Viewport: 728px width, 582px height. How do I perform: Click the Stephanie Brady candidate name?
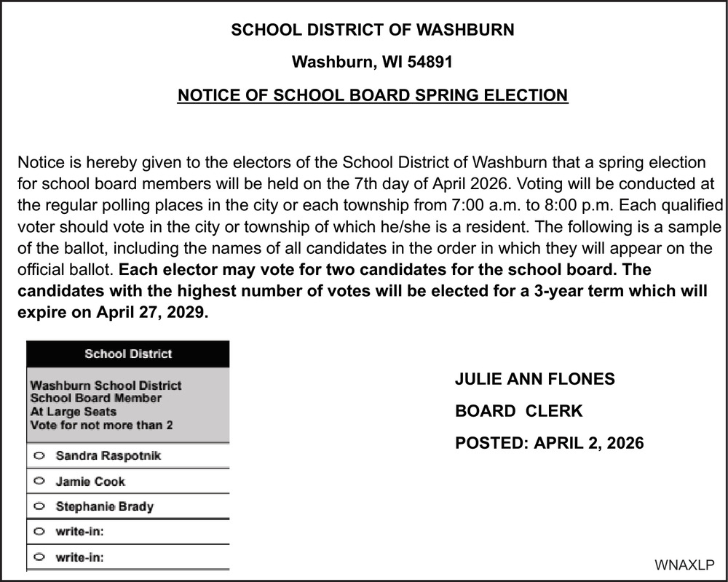(104, 506)
